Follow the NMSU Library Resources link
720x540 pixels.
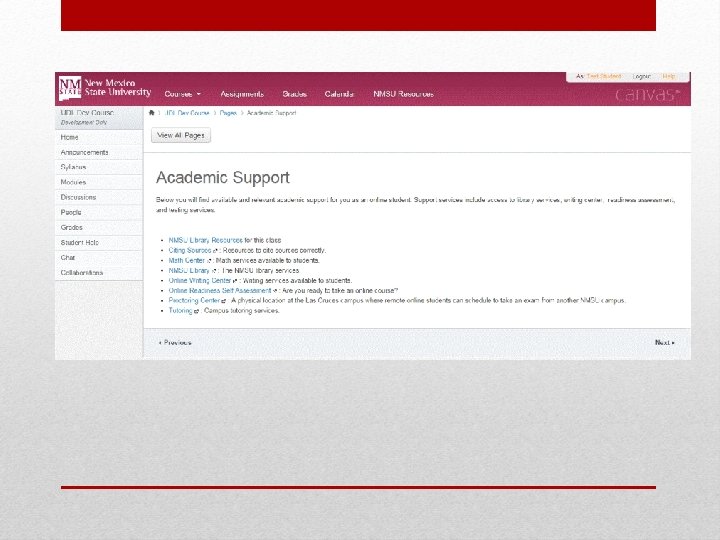point(205,240)
